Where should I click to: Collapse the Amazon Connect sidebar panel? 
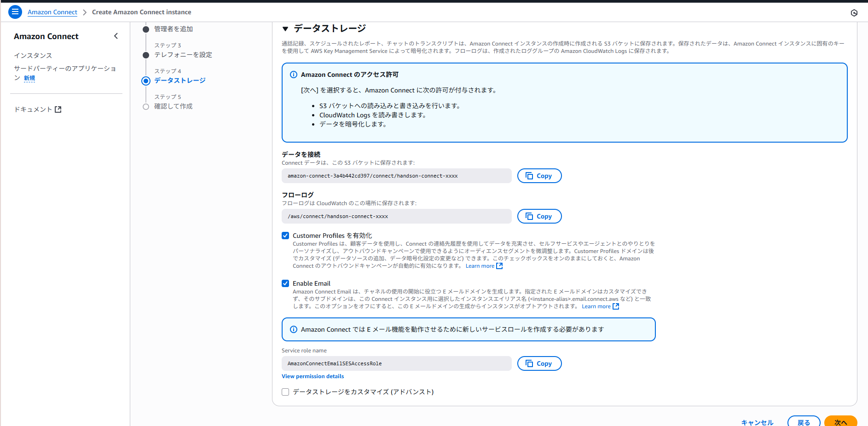(116, 36)
